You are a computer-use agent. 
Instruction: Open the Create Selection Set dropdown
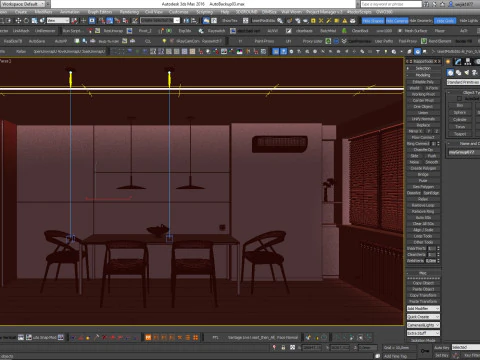[160, 21]
